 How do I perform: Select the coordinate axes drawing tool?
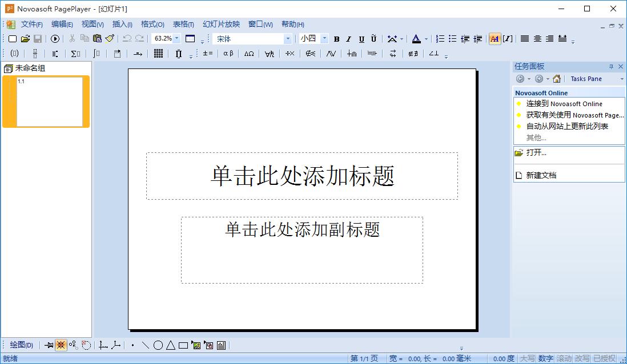[x=103, y=345]
